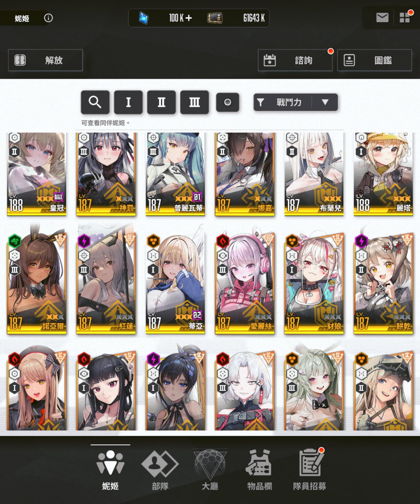This screenshot has width=420, height=504.
Task: Open the 諮詢 button
Action: pyautogui.click(x=295, y=60)
